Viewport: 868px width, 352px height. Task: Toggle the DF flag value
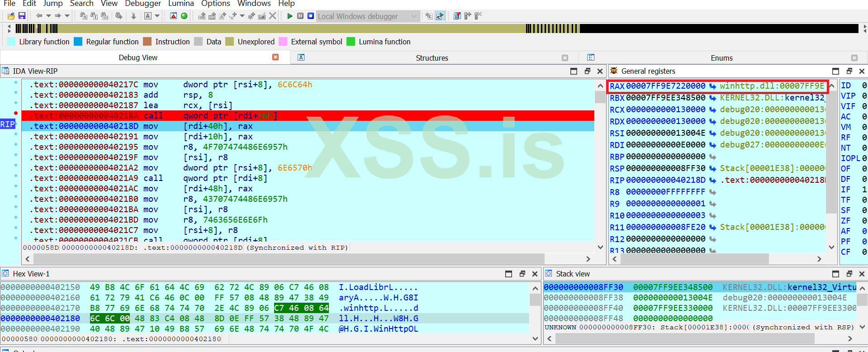(x=864, y=179)
